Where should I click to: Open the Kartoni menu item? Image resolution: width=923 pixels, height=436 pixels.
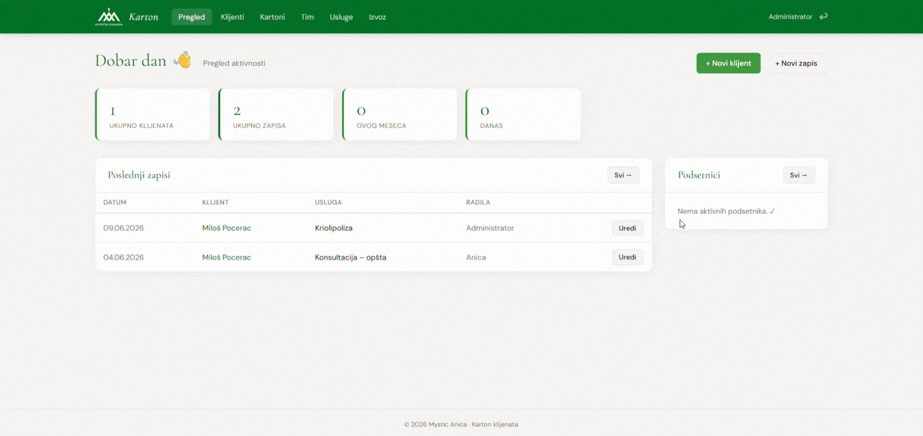click(x=273, y=17)
